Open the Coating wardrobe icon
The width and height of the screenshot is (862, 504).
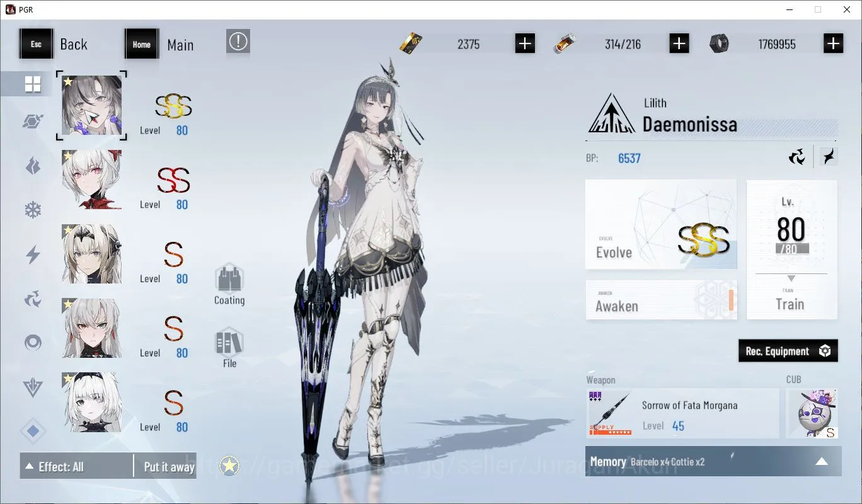pyautogui.click(x=229, y=285)
